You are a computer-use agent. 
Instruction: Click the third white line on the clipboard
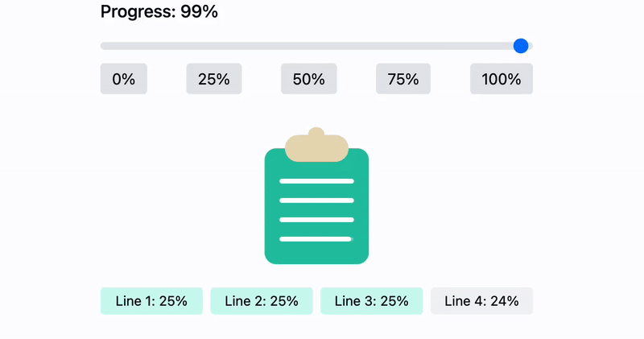coord(316,220)
